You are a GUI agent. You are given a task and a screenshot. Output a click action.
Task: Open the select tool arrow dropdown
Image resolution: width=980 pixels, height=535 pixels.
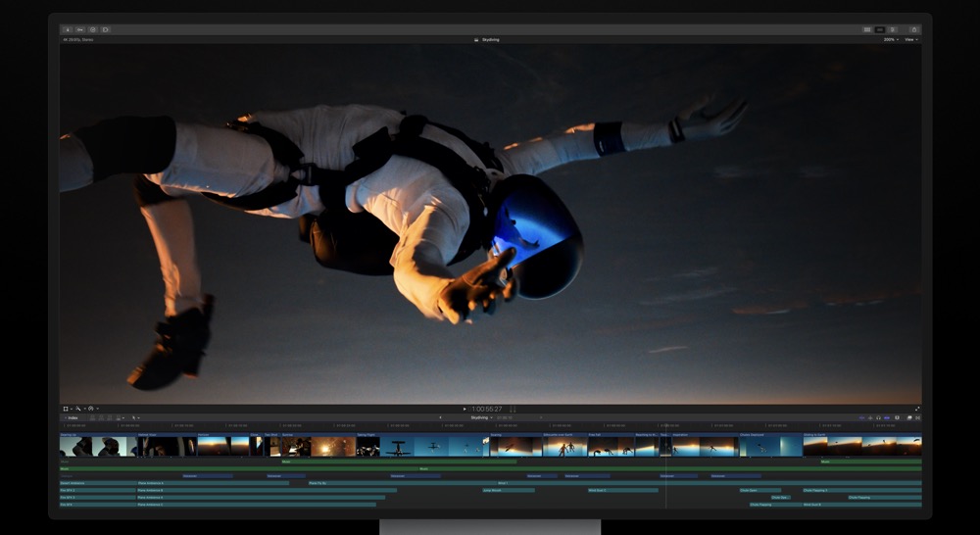pyautogui.click(x=136, y=417)
